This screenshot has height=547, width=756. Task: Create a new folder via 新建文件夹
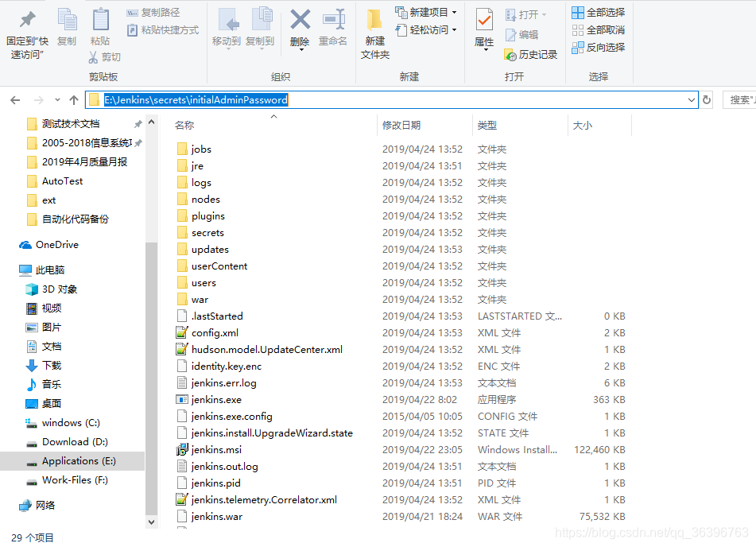pos(375,33)
